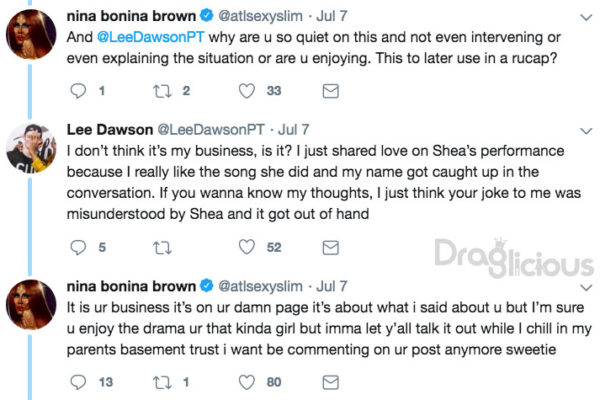Expand the chevron menu on Lee Dawson's tweet
The width and height of the screenshot is (600, 400).
click(586, 131)
